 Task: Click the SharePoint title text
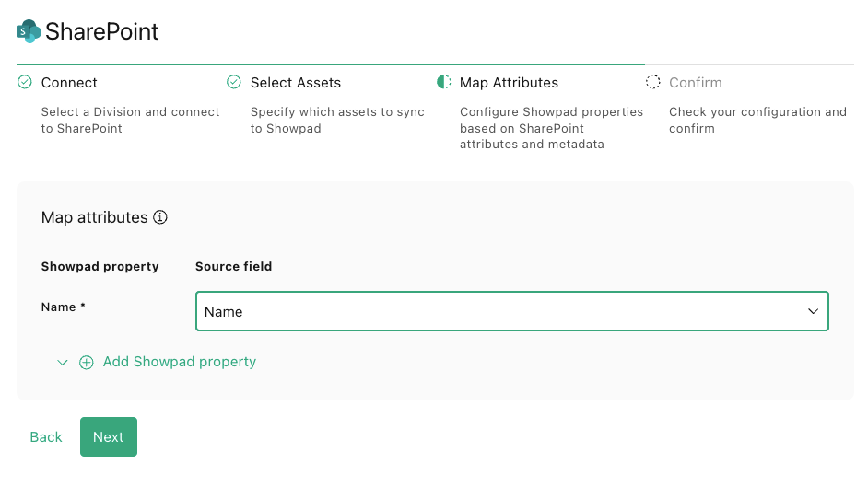pyautogui.click(x=102, y=31)
